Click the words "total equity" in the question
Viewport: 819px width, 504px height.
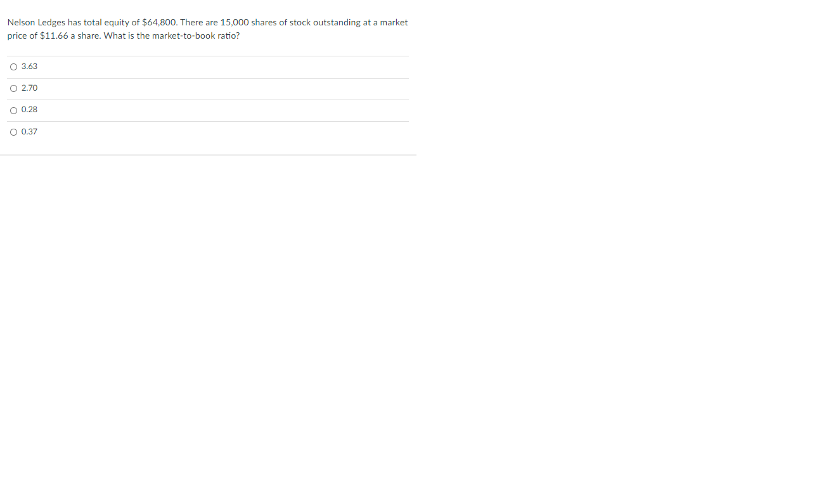pyautogui.click(x=106, y=22)
